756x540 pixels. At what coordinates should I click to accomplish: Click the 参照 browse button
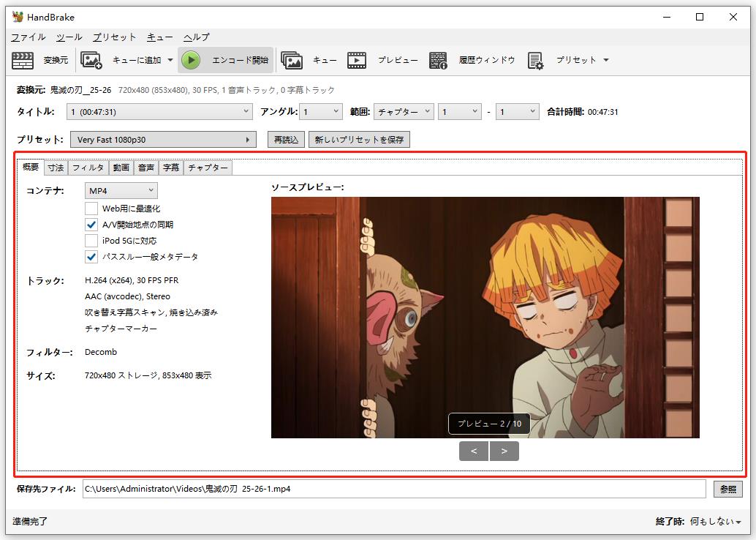pos(728,489)
